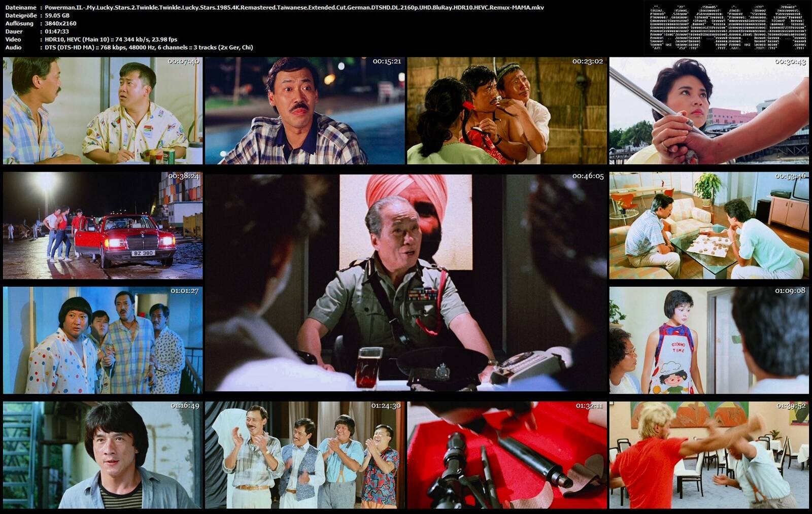Open the thumbnail of the blond man fighting
This screenshot has width=812, height=514.
(x=709, y=455)
